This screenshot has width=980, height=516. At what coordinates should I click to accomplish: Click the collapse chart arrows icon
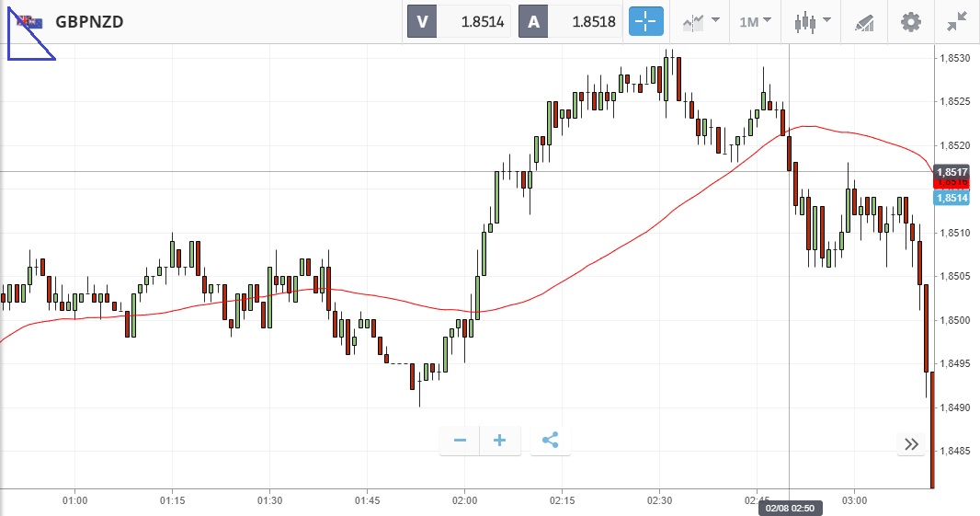pos(956,21)
